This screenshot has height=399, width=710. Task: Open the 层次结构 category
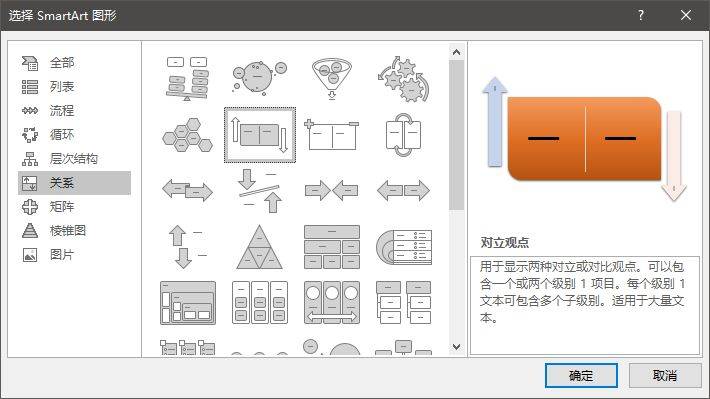click(x=74, y=159)
